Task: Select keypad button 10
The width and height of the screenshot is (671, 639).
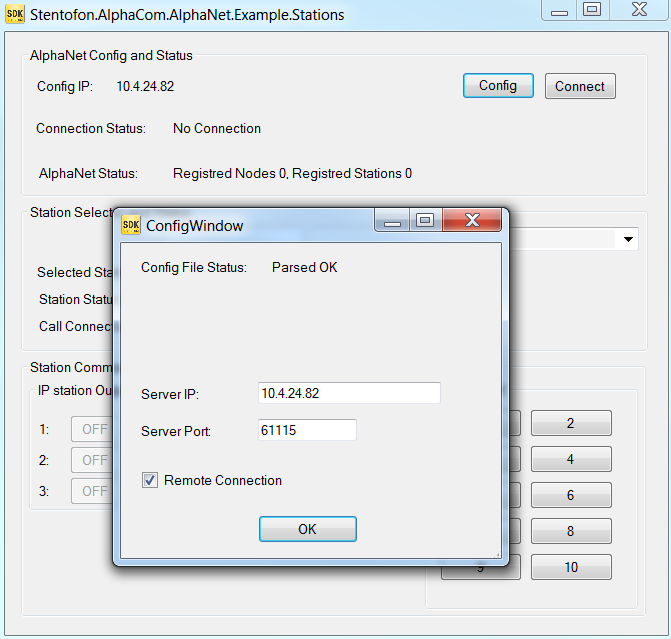Action: (x=571, y=567)
